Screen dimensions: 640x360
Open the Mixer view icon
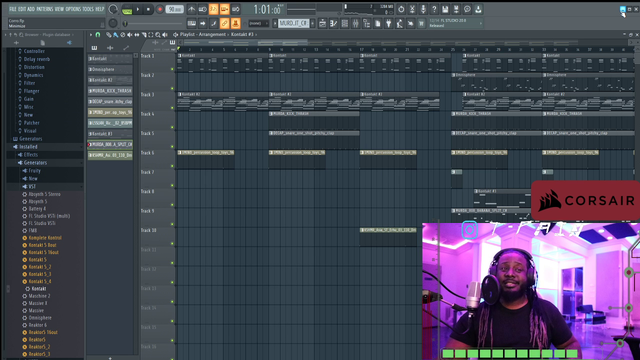coord(356,24)
